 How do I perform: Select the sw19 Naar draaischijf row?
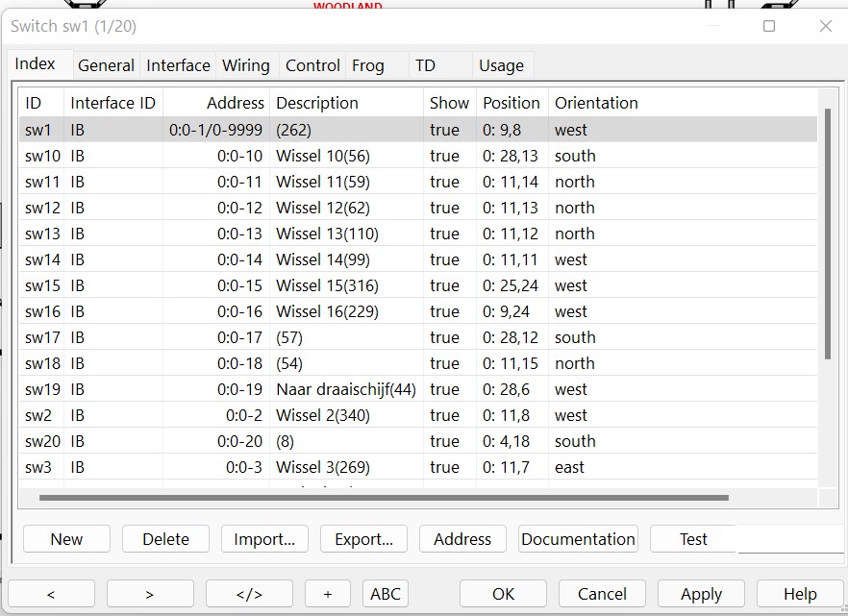(x=345, y=389)
